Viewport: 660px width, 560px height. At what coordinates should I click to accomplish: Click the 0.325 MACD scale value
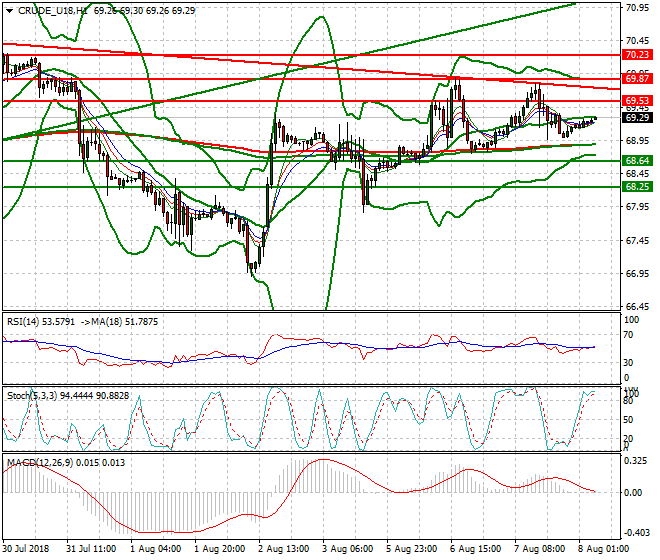pos(636,461)
